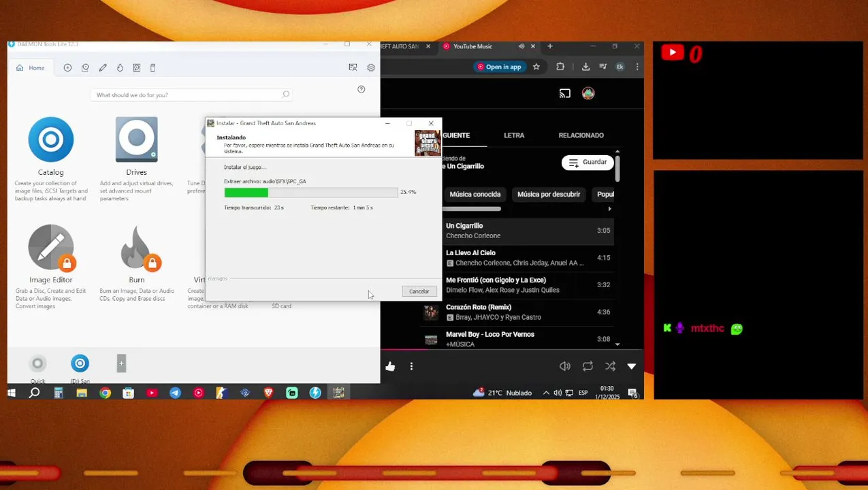Toggle the player volume speaker icon

click(565, 366)
